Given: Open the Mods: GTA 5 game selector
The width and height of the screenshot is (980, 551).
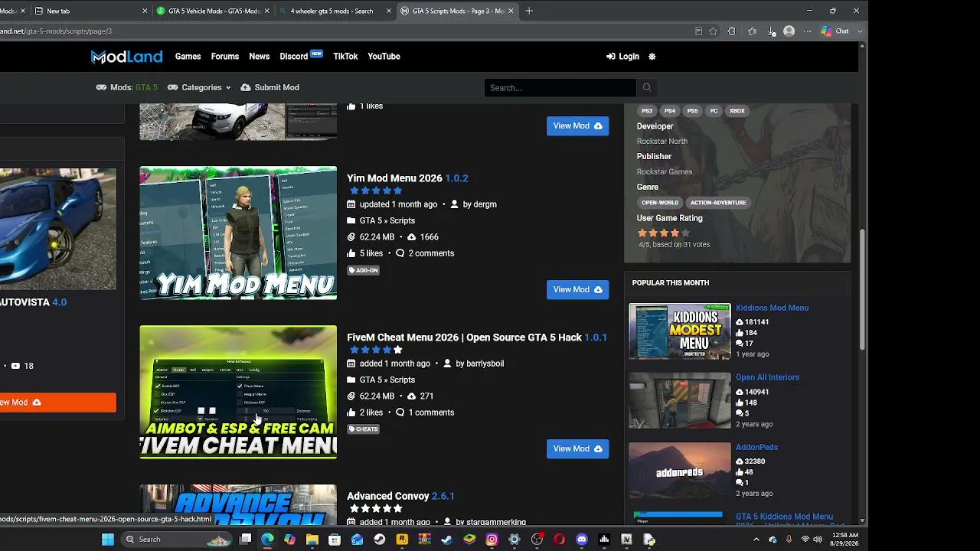Looking at the screenshot, I should [x=127, y=88].
